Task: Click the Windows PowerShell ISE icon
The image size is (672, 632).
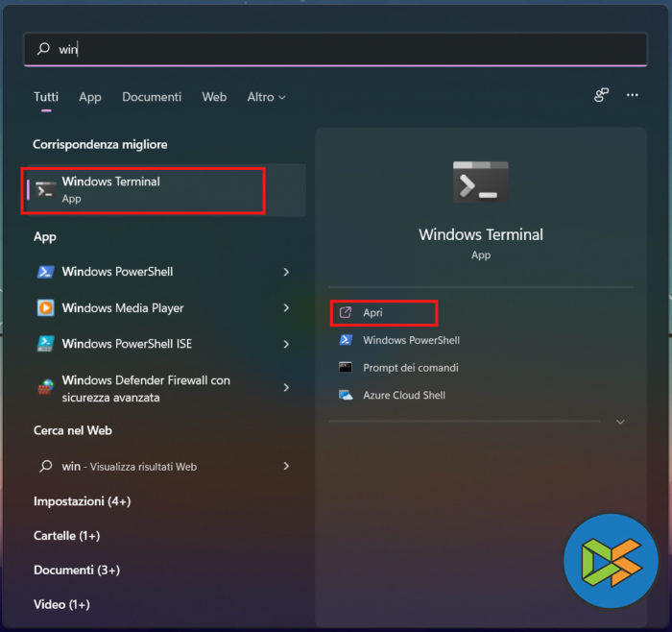Action: click(x=45, y=344)
